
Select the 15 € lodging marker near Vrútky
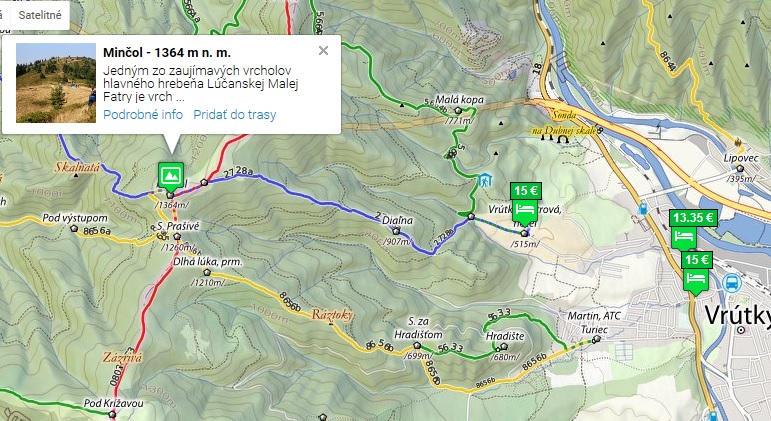(x=696, y=273)
